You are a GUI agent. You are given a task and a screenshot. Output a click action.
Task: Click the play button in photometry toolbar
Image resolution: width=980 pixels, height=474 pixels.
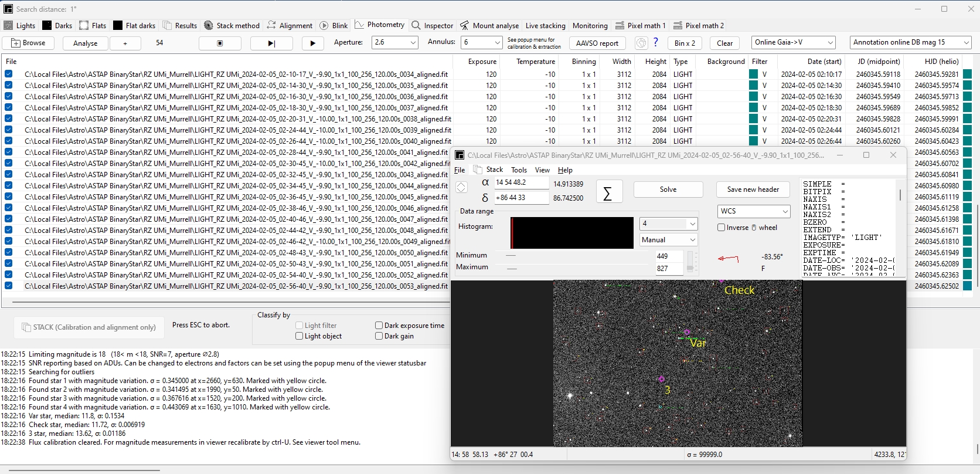[313, 43]
